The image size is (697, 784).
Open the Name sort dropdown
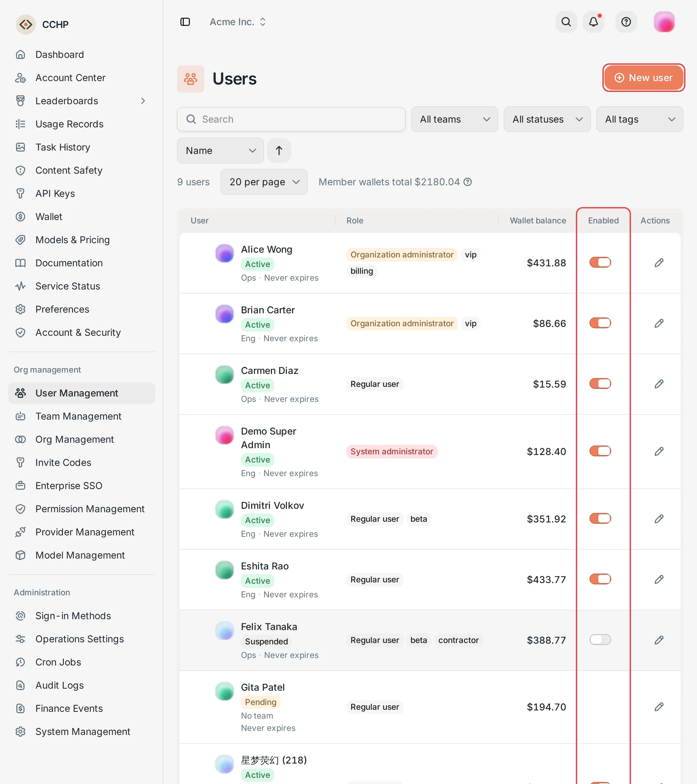point(221,150)
